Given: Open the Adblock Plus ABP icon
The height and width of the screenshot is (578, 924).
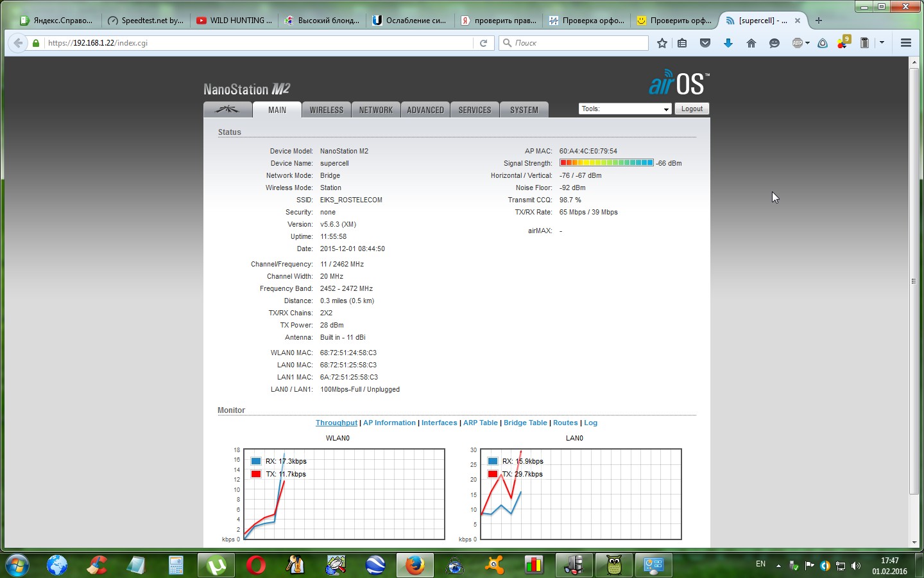Looking at the screenshot, I should [x=798, y=43].
